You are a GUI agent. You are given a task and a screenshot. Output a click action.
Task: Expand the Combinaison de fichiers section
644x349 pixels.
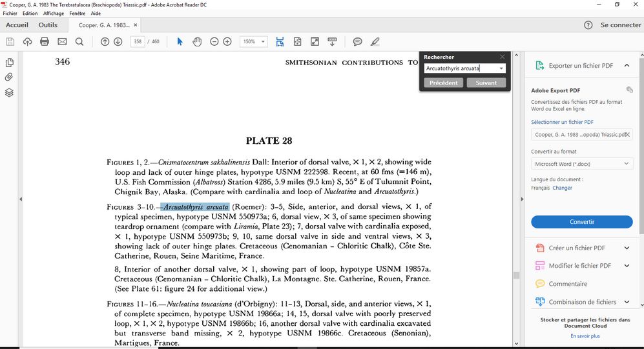(627, 302)
